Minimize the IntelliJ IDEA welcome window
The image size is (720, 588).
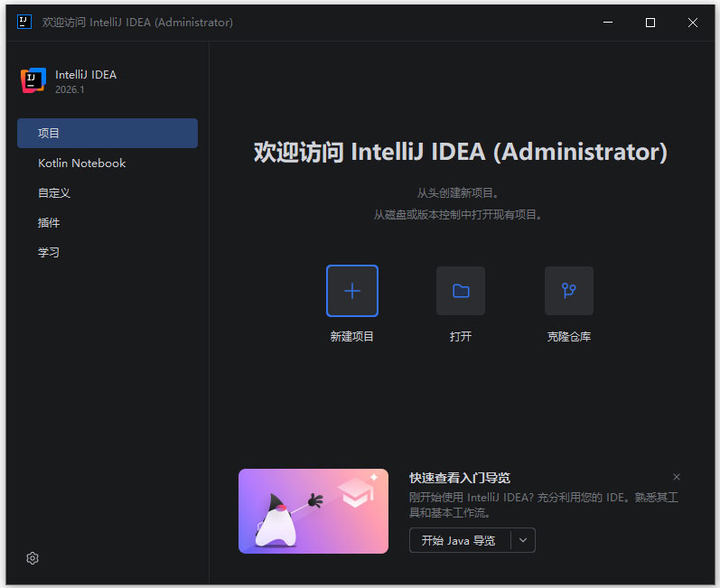(607, 23)
